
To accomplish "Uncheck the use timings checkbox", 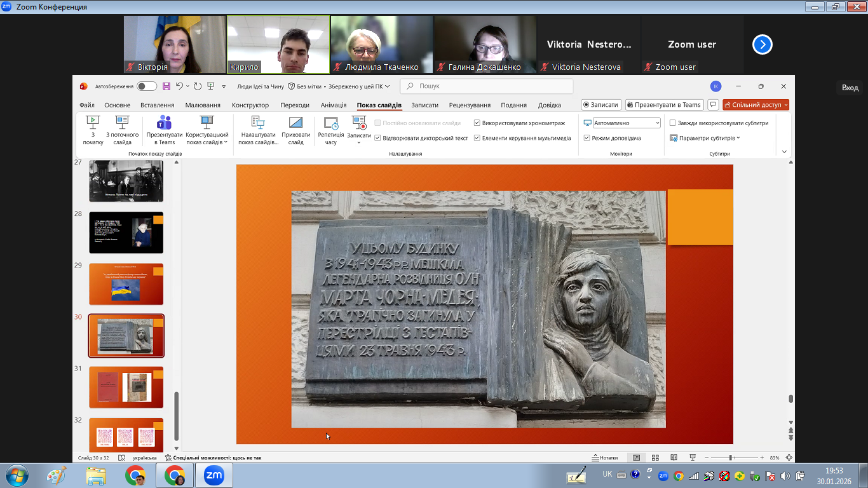I will [477, 123].
